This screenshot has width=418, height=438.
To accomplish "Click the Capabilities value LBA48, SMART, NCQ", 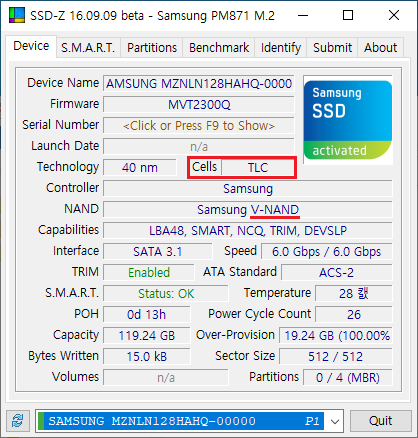I will [x=248, y=231].
